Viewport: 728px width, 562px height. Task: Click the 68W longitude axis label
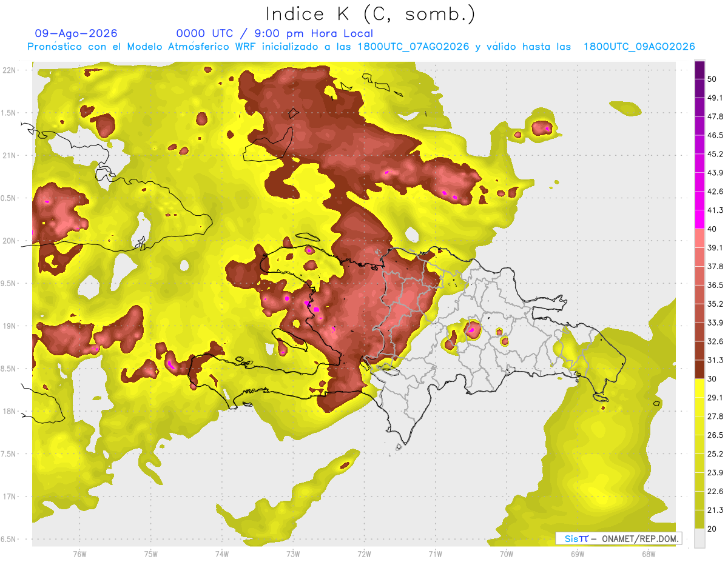click(649, 554)
